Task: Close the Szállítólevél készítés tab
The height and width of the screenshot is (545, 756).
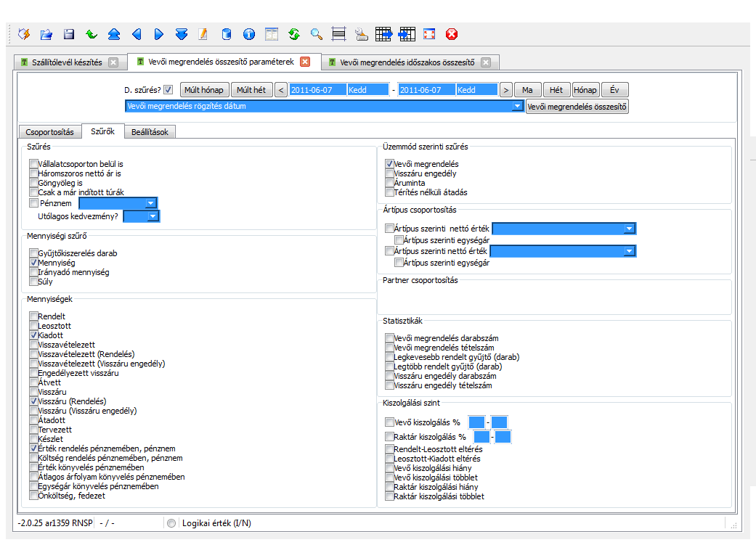Action: point(113,62)
